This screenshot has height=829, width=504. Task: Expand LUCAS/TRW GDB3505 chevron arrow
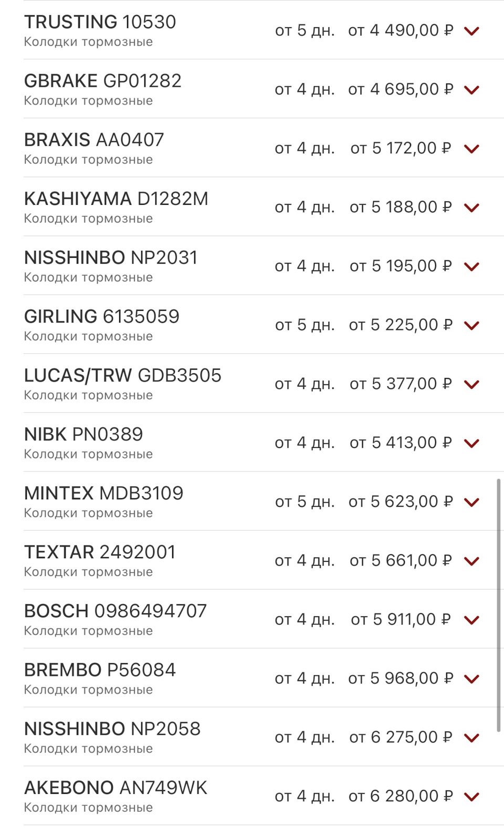pyautogui.click(x=471, y=384)
